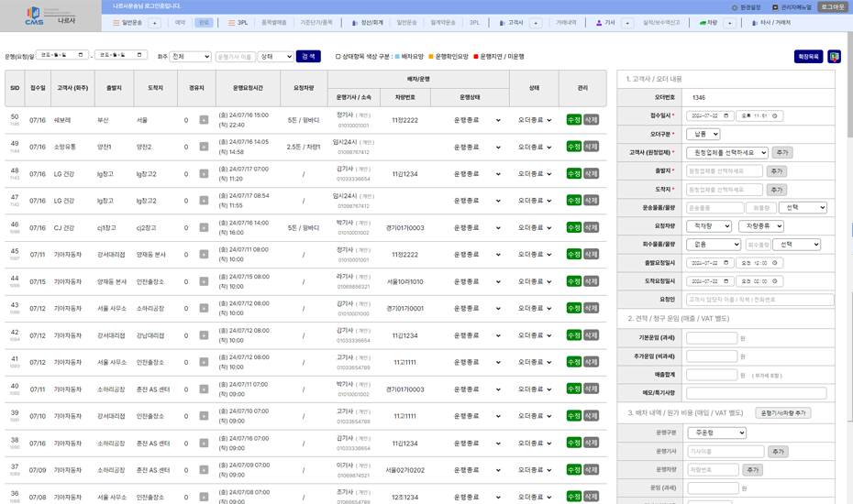Click the 운행기사/차량 추가 button
Viewport: 853px width, 504px height.
(783, 413)
